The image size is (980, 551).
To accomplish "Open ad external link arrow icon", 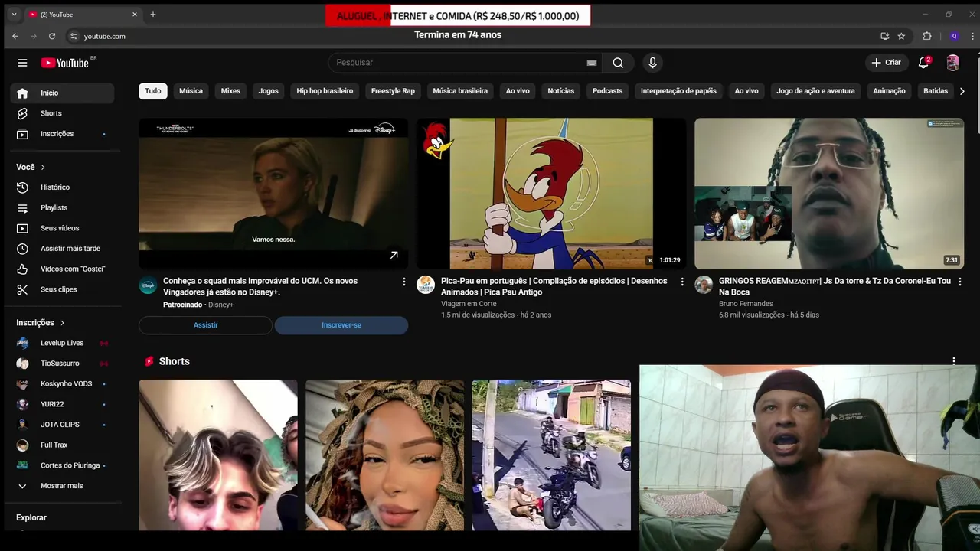I will click(x=394, y=256).
